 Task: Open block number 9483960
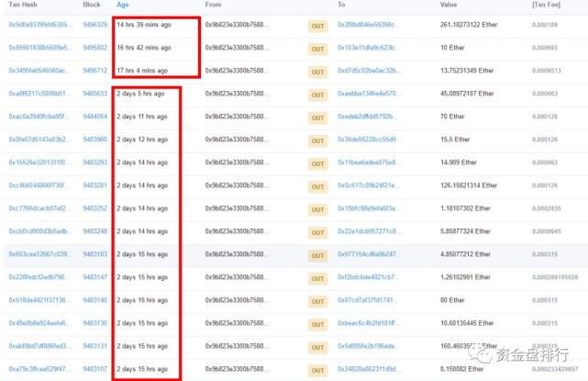(94, 140)
